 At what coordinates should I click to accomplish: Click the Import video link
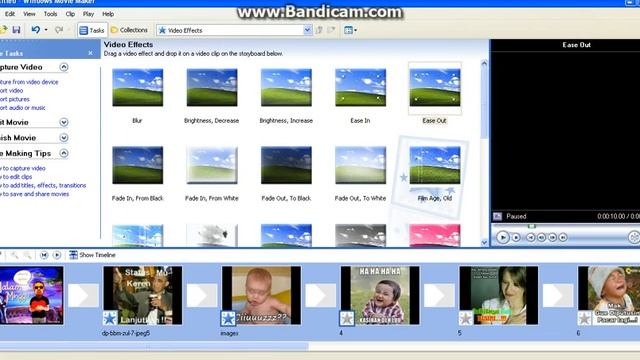[x=11, y=91]
